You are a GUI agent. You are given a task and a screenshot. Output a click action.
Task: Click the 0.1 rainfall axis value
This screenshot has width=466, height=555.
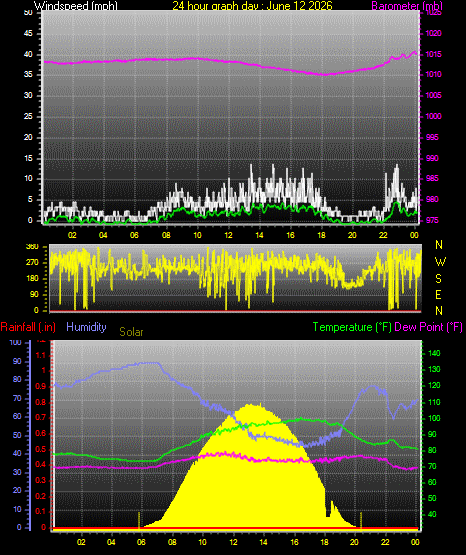click(x=41, y=512)
